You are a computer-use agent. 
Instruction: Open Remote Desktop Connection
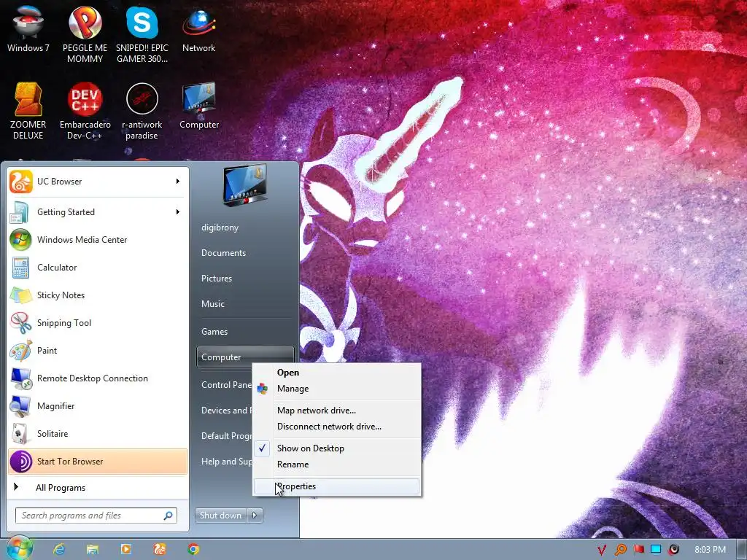pyautogui.click(x=98, y=378)
